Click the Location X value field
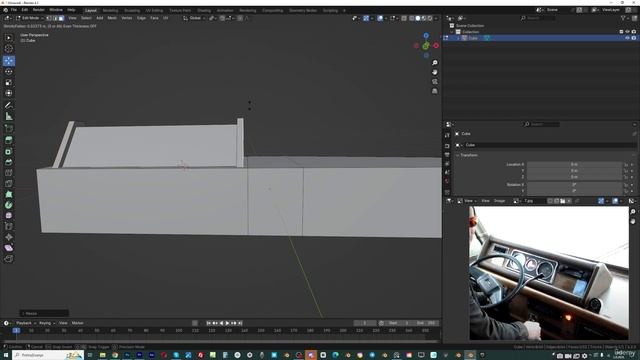The image size is (640, 360). [x=574, y=164]
